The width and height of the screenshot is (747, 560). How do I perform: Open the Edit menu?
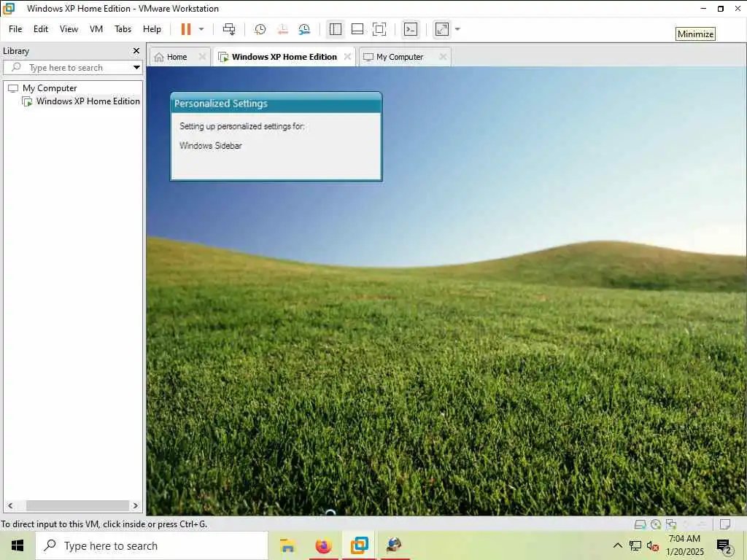click(x=41, y=29)
